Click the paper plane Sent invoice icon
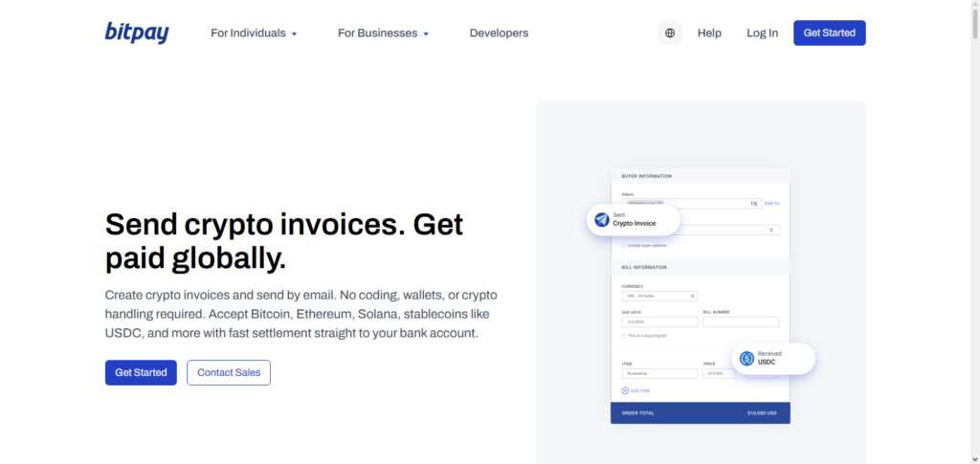Screen dimensions: 980x464 [x=602, y=220]
